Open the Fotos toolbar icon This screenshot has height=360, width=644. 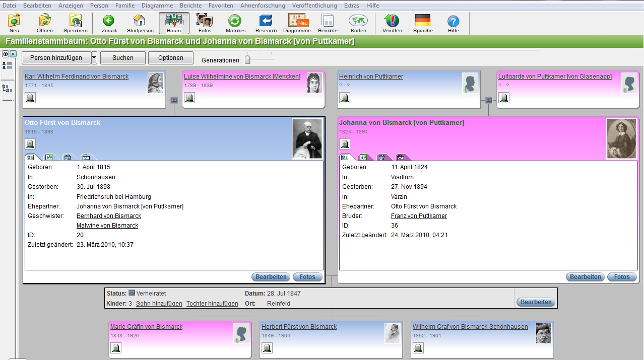pos(205,23)
